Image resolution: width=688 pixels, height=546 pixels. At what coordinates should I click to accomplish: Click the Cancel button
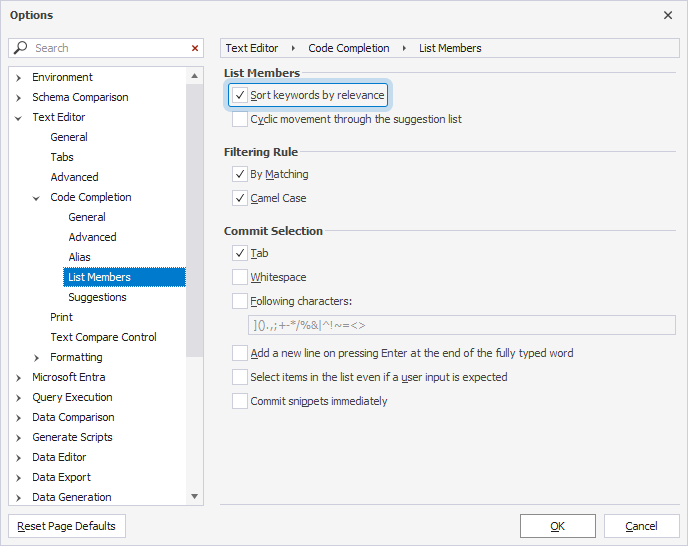click(x=641, y=526)
